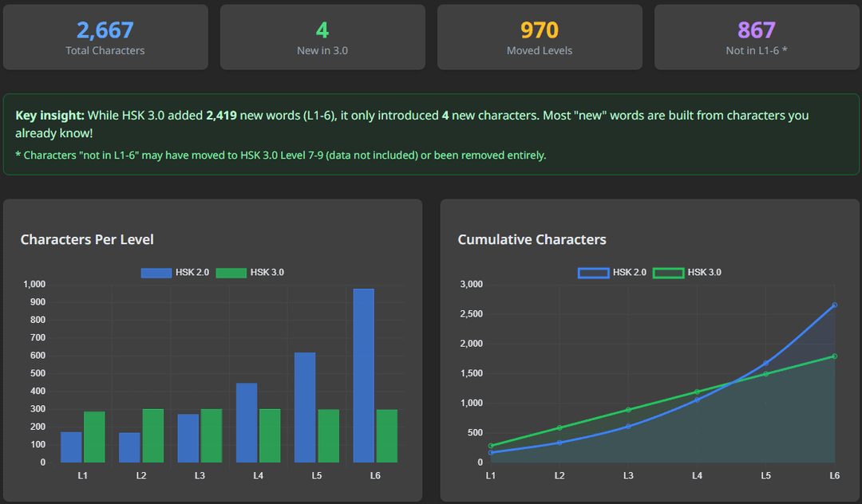Select HSK 2.0 line point at L2

(x=560, y=443)
